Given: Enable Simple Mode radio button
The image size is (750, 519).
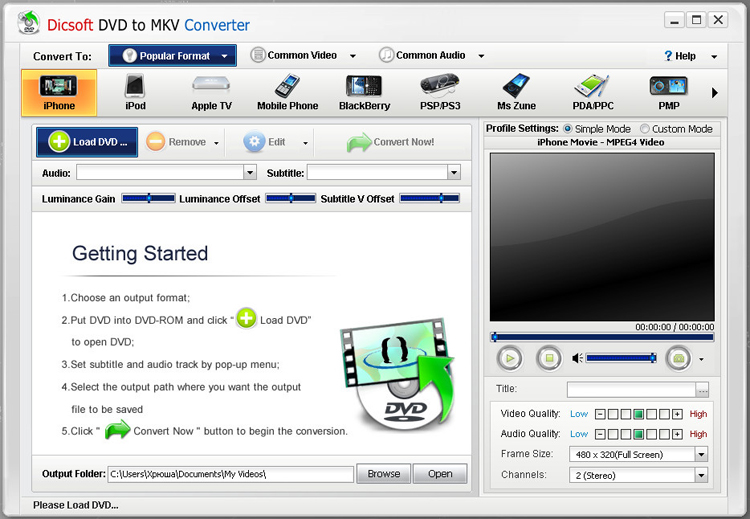Looking at the screenshot, I should tap(568, 129).
